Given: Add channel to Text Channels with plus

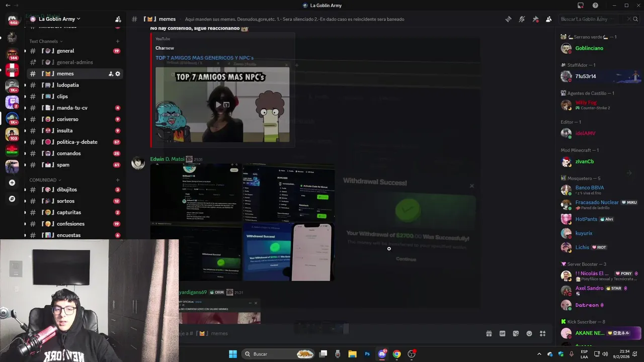Looking at the screenshot, I should click(118, 41).
